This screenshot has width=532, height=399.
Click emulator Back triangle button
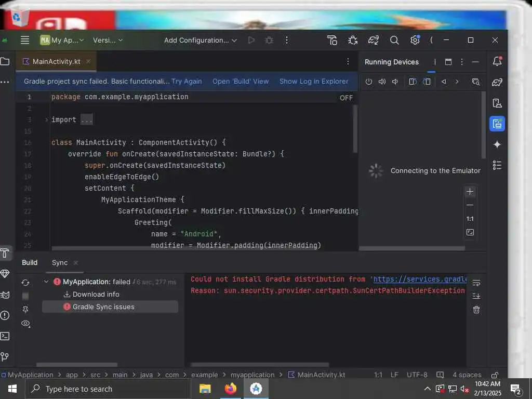point(444,82)
